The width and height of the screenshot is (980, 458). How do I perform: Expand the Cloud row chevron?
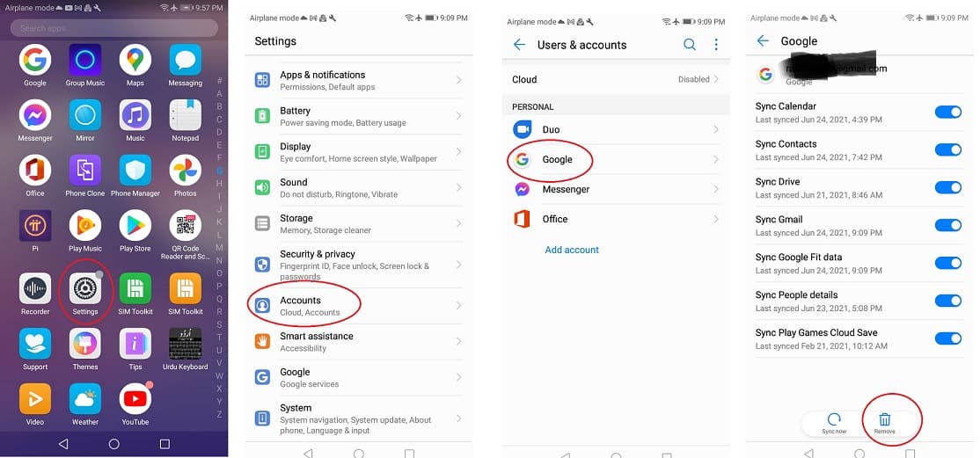715,79
